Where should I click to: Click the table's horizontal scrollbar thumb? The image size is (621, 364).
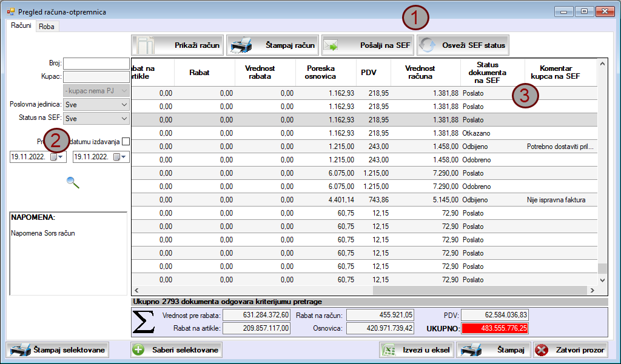coord(480,290)
